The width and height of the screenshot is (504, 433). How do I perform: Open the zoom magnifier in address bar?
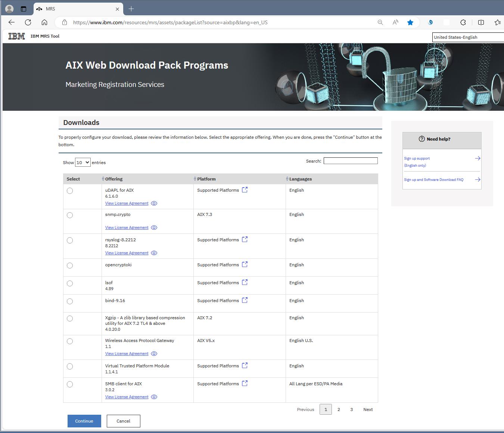pos(380,22)
